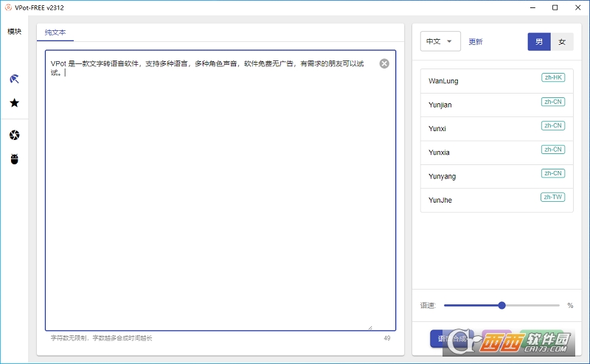This screenshot has height=364, width=590.
Task: Click the zh-CN tag on Yunyang
Action: (x=553, y=173)
